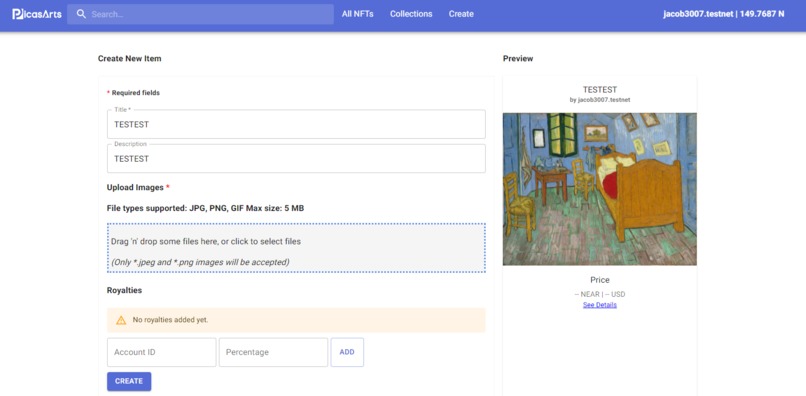The height and width of the screenshot is (396, 806).
Task: Click the 'Required fields' note
Action: point(133,93)
